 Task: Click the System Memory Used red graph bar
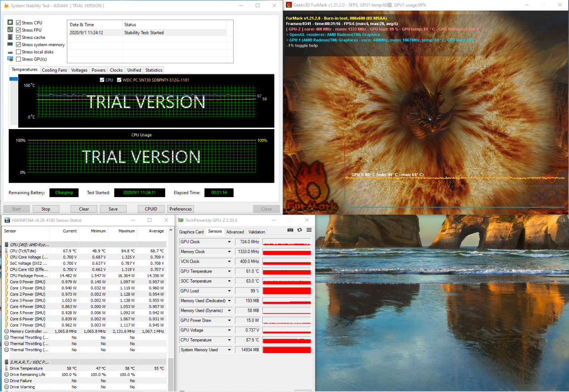[x=287, y=350]
